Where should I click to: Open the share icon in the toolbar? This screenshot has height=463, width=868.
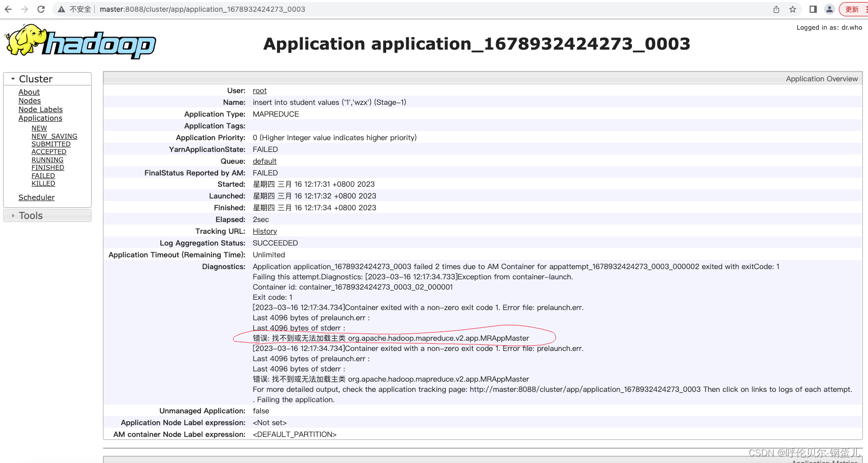point(776,9)
